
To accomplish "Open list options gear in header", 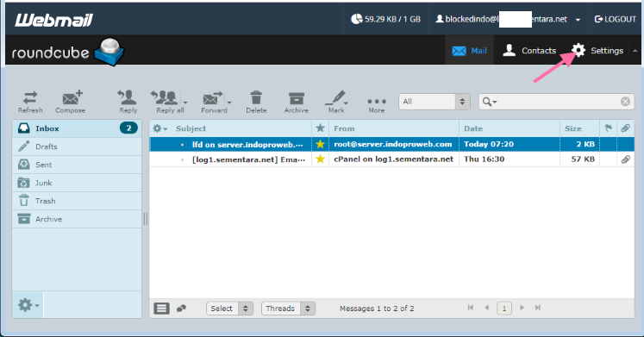I will (159, 128).
